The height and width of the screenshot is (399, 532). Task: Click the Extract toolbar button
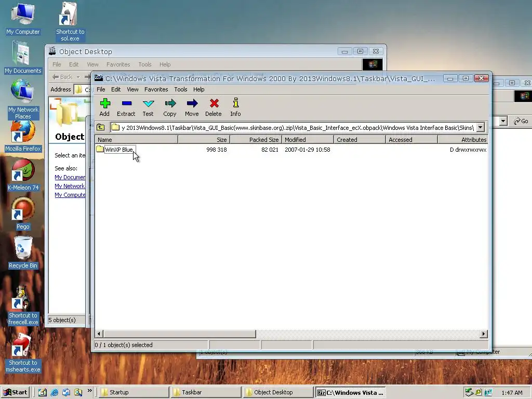(126, 107)
